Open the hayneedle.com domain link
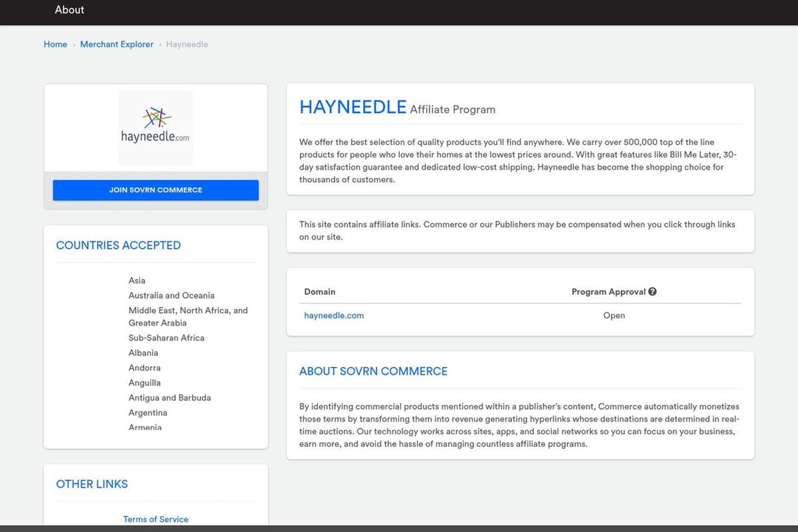798x532 pixels. [334, 316]
